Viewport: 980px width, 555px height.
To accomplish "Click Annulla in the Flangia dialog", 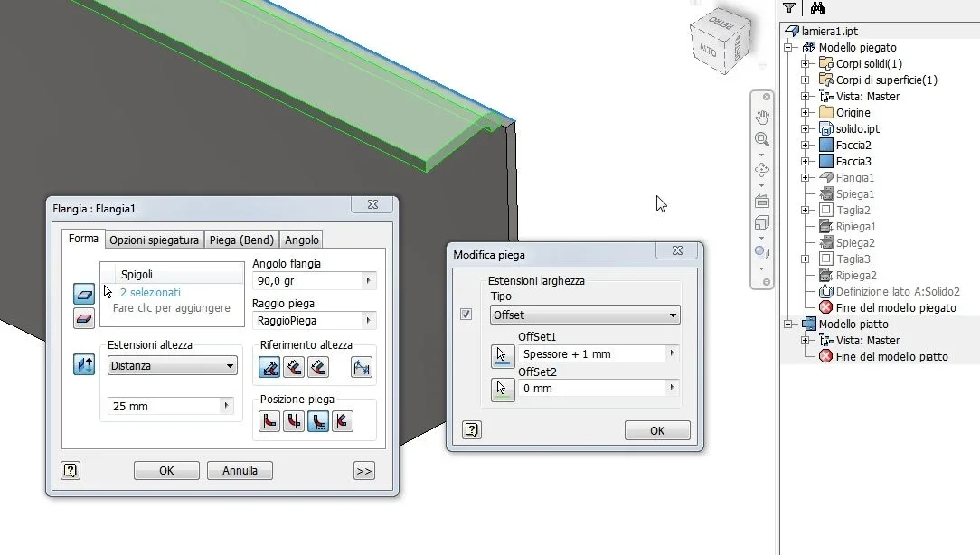I will (240, 471).
